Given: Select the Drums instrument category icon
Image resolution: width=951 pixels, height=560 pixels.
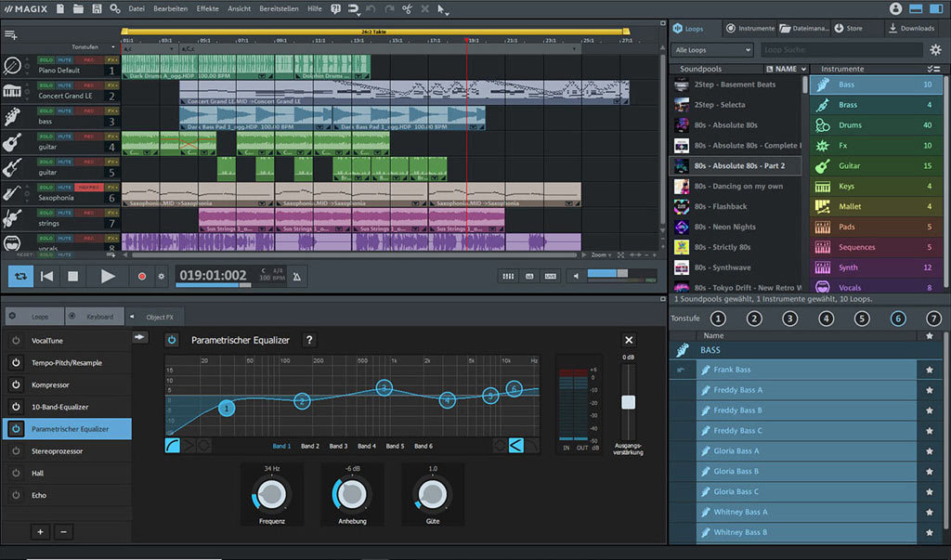Looking at the screenshot, I should click(x=823, y=125).
